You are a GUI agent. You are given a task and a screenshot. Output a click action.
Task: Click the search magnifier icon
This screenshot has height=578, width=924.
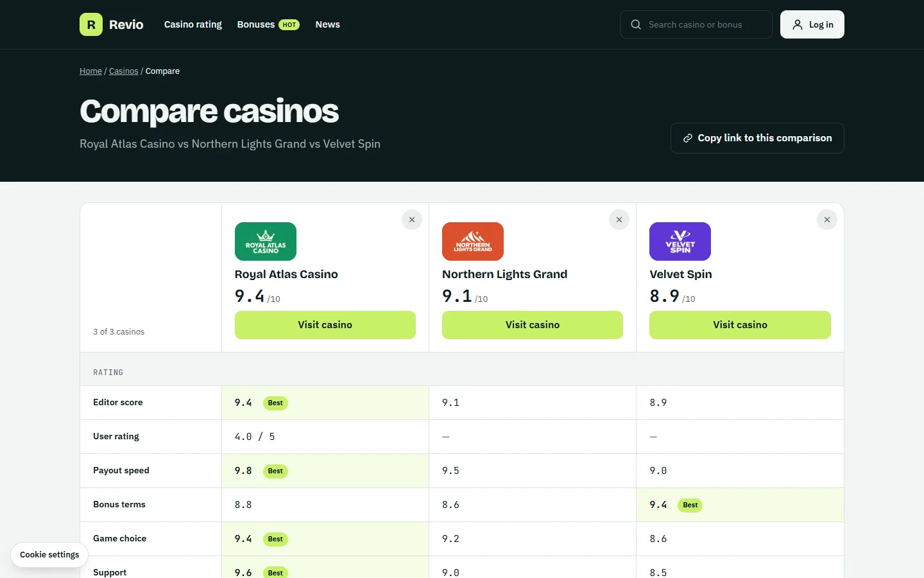point(636,24)
